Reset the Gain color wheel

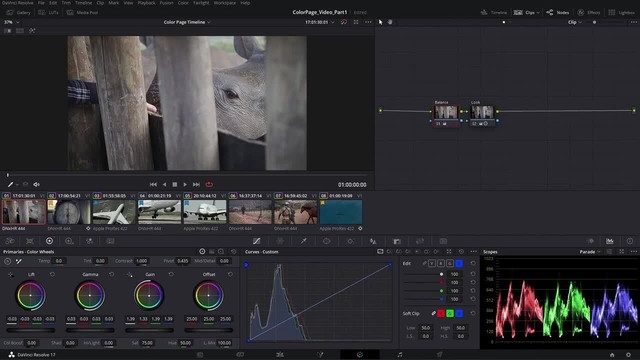click(x=171, y=274)
